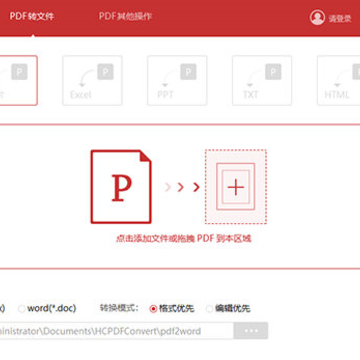Click the 点击添加文件或拖拽 PDF 到本区域 text
The width and height of the screenshot is (360, 360).
point(183,238)
